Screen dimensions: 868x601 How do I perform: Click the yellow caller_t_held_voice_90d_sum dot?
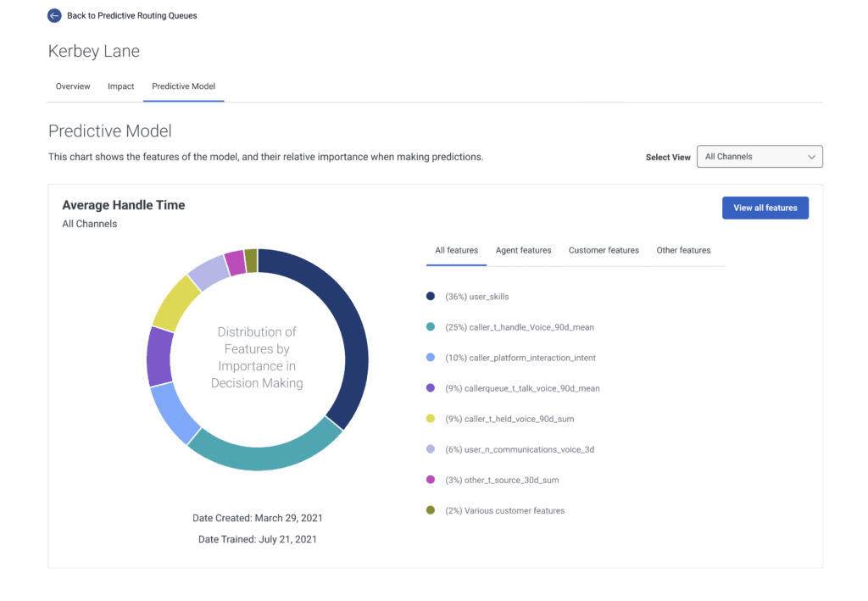pos(431,419)
